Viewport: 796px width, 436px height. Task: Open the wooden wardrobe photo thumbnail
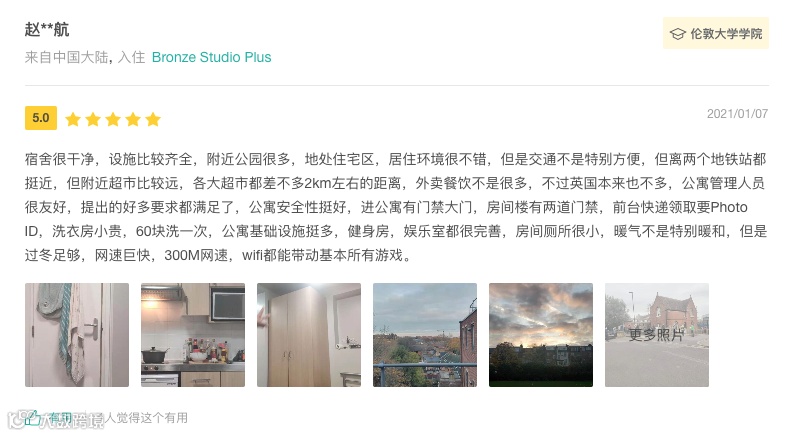pyautogui.click(x=309, y=335)
